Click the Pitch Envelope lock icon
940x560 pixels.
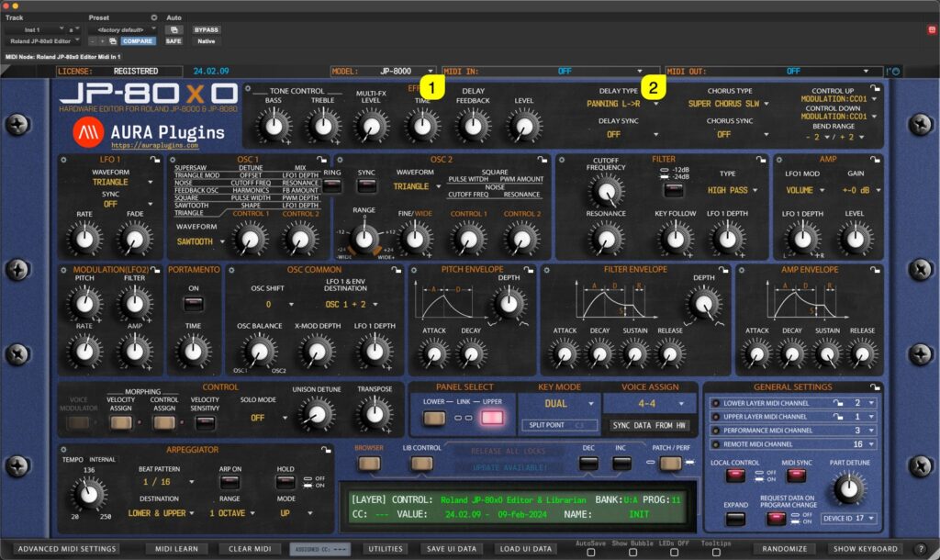[x=528, y=270]
